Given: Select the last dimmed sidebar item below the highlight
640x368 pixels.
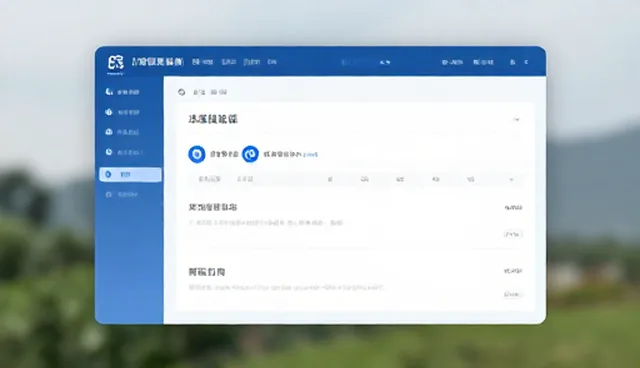Looking at the screenshot, I should (x=121, y=195).
